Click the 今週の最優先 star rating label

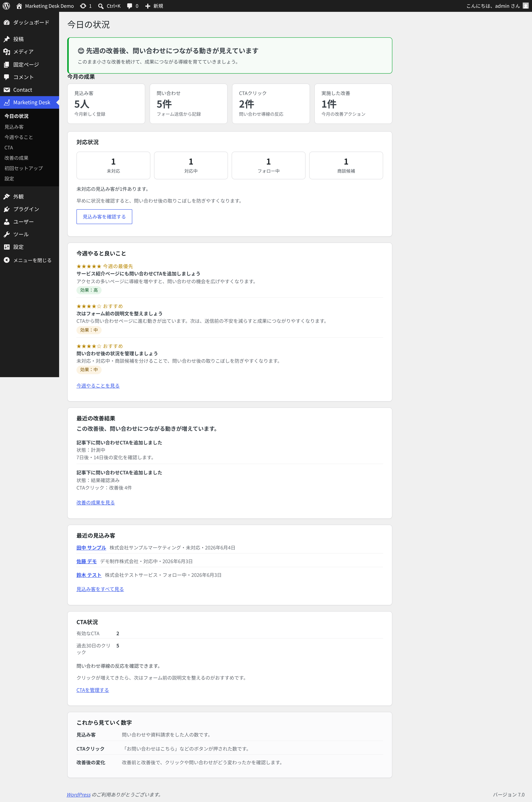(x=105, y=266)
